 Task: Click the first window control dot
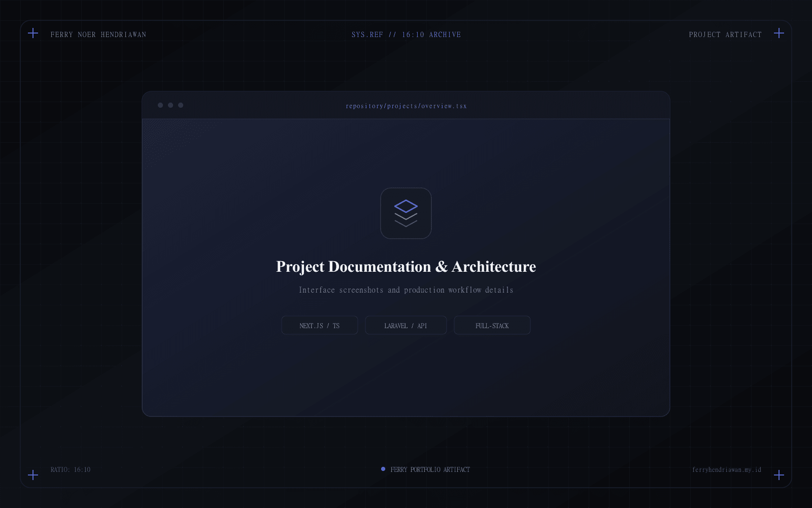click(160, 105)
